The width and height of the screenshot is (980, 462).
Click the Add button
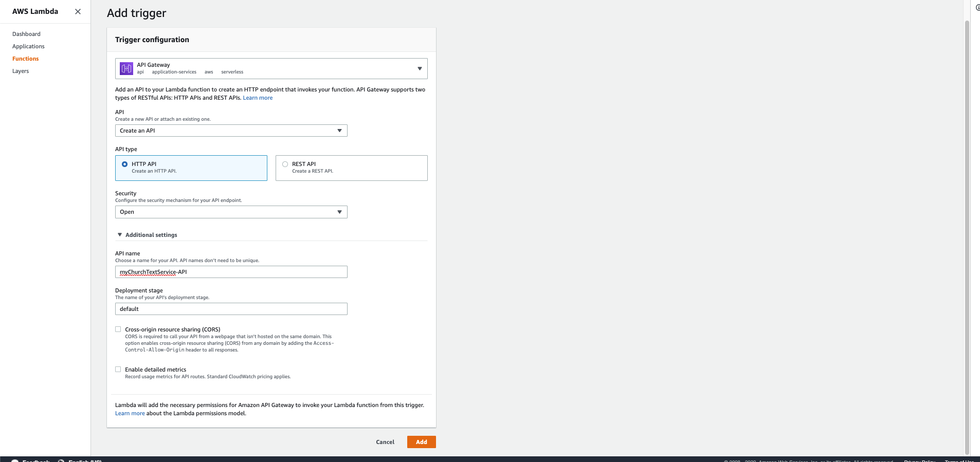(422, 442)
